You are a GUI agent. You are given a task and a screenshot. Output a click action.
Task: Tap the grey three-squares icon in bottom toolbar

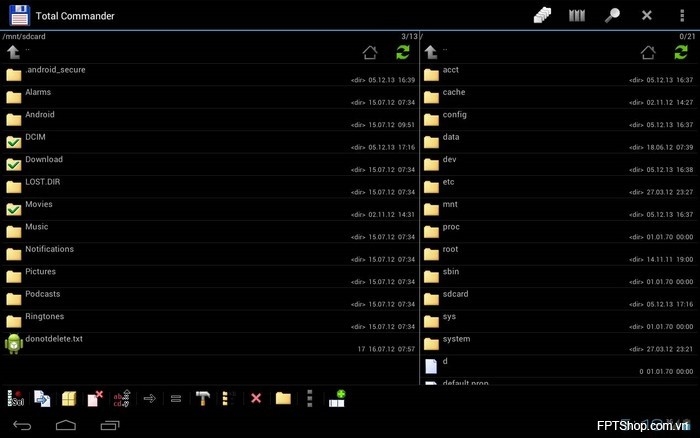pos(309,398)
